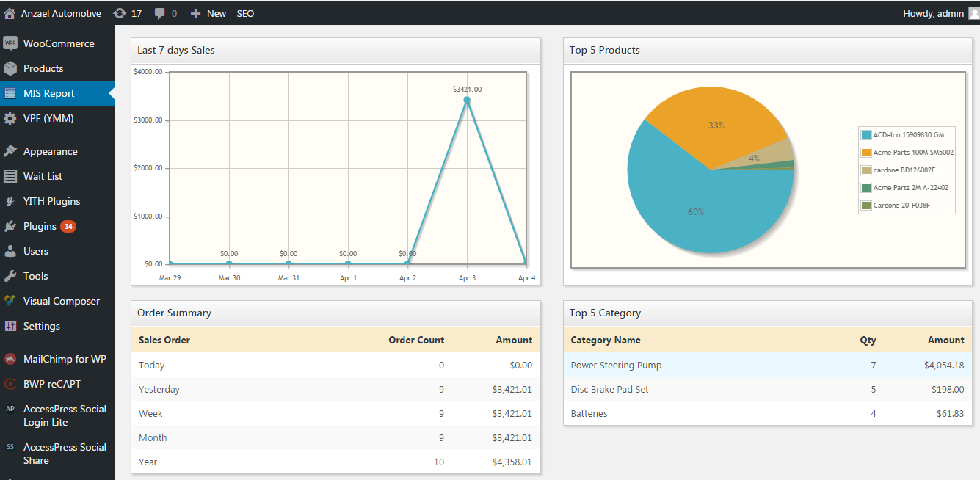Image resolution: width=980 pixels, height=480 pixels.
Task: Click the comments bubble icon
Action: [160, 14]
